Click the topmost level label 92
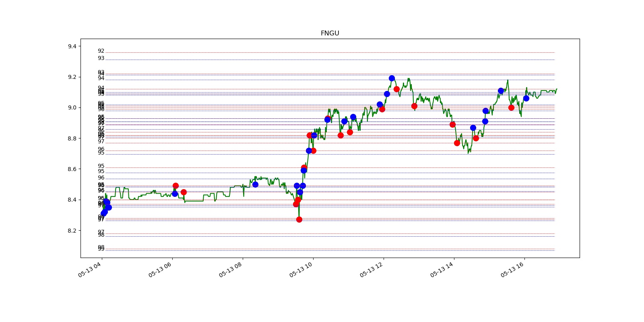 tap(101, 51)
